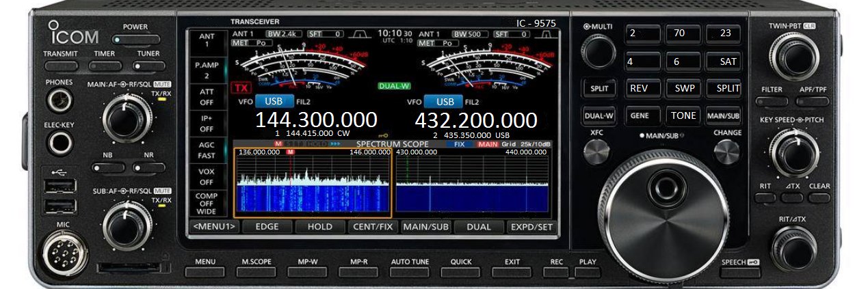Click the round MIC connector
Screen dimensions: 868x289
[65, 253]
